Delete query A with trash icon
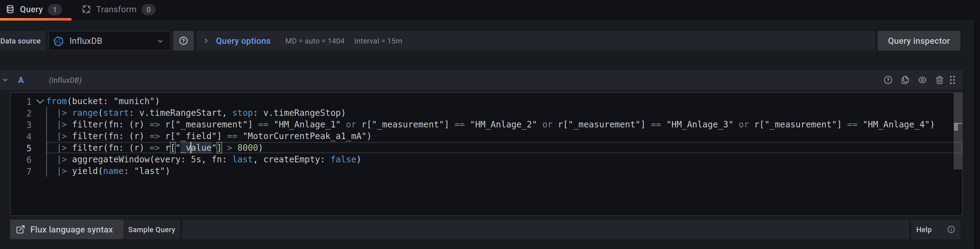The image size is (980, 249). click(939, 80)
